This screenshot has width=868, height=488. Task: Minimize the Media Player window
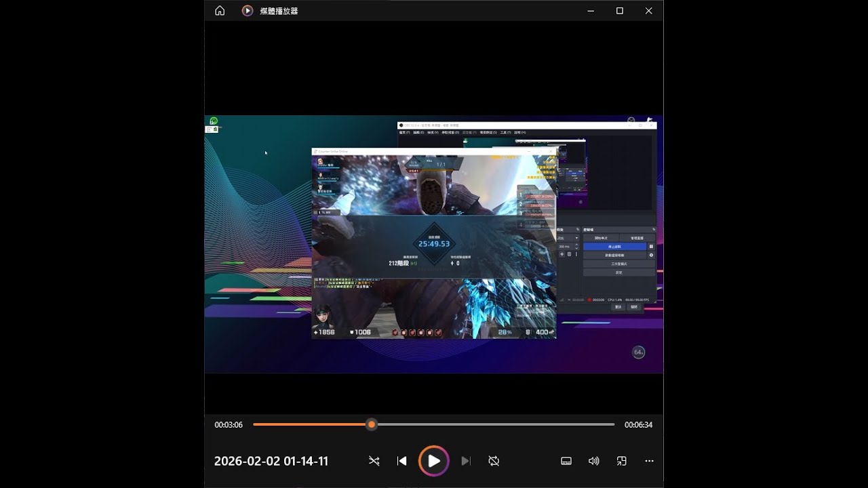(x=591, y=11)
